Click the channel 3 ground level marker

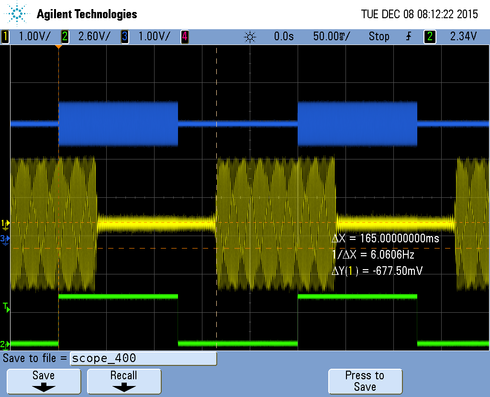pyautogui.click(x=5, y=240)
